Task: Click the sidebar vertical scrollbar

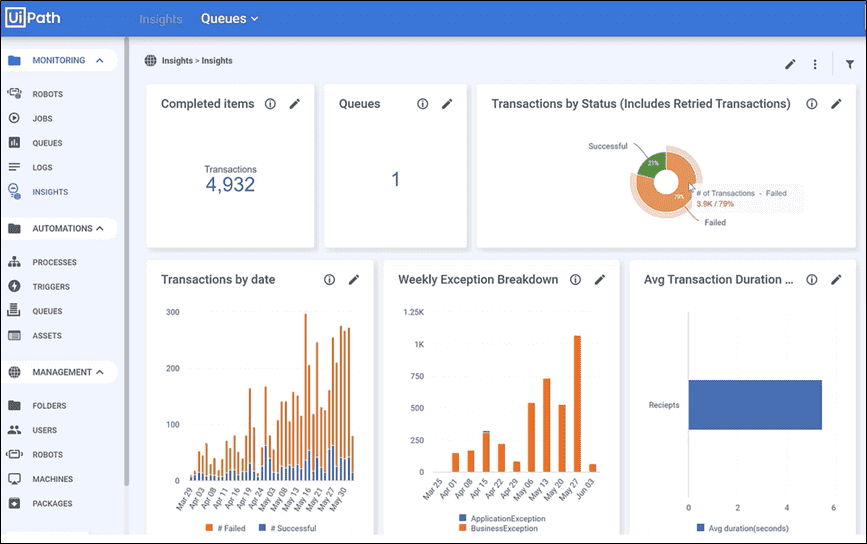Action: click(126, 261)
